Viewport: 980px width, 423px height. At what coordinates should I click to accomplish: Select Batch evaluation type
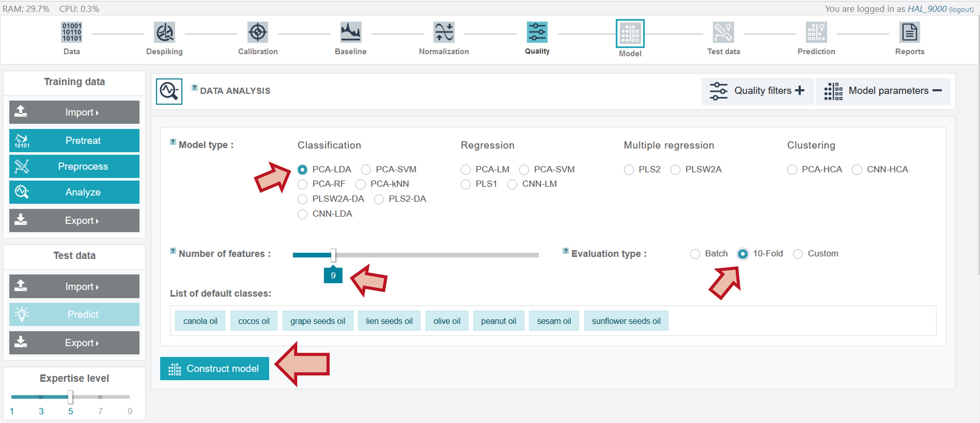click(x=695, y=254)
